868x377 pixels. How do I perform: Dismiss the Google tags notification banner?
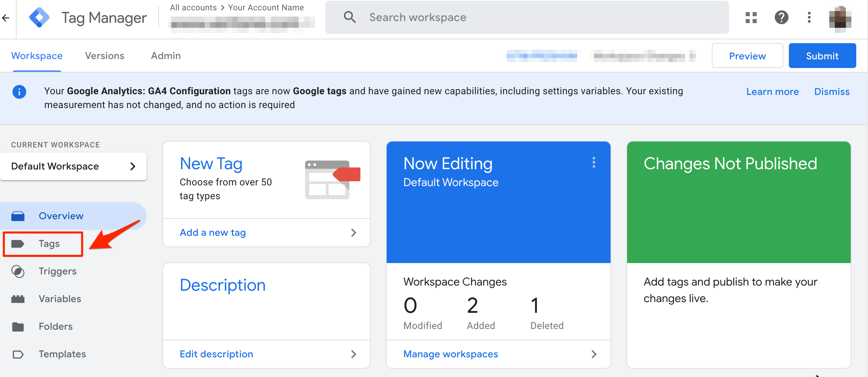(x=832, y=92)
